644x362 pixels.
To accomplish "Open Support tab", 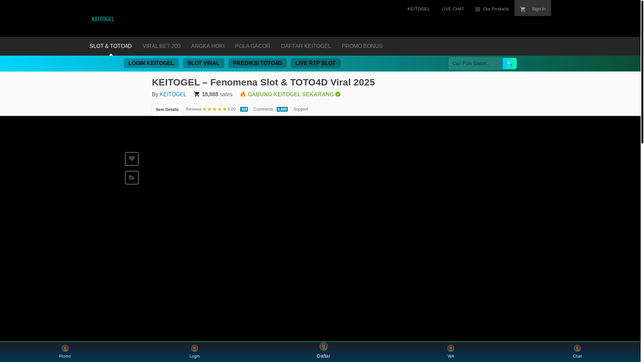I will 301,109.
